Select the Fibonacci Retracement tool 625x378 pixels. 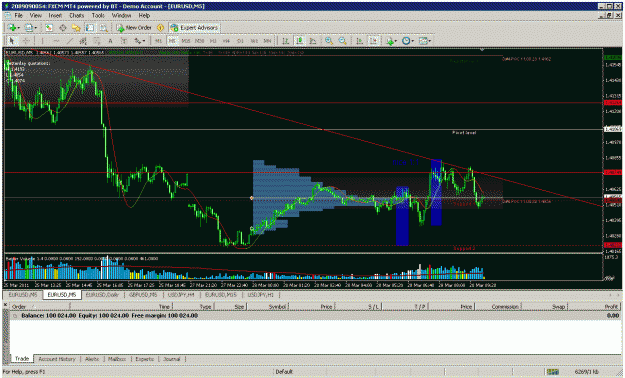tap(96, 41)
